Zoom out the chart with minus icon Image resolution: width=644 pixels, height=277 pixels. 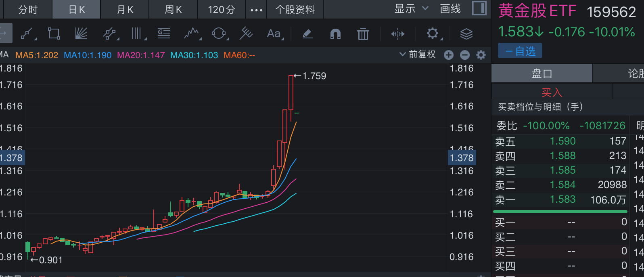point(465,55)
